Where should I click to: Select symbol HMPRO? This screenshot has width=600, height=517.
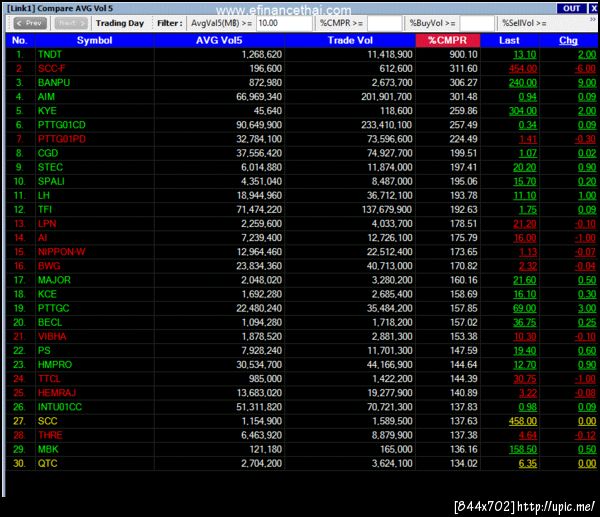click(x=55, y=365)
